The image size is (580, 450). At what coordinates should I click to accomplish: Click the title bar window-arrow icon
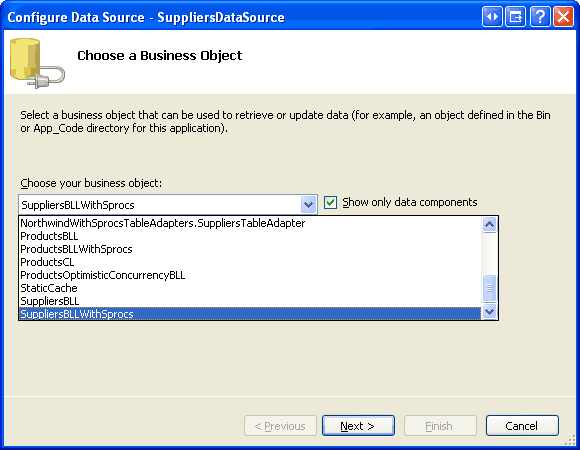tap(516, 17)
